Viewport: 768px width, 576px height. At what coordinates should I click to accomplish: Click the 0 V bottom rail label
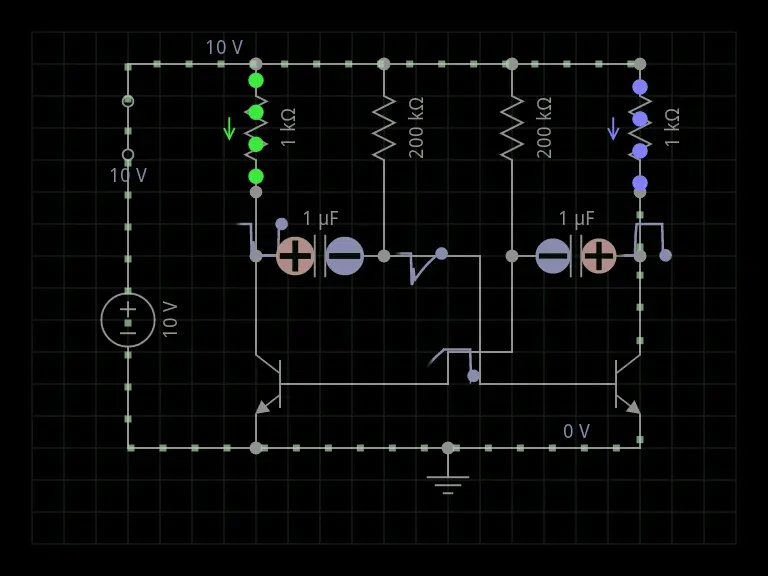tap(576, 431)
